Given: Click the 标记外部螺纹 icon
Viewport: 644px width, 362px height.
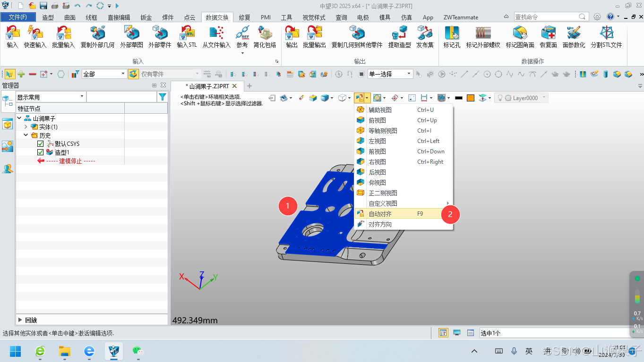Looking at the screenshot, I should tap(483, 33).
